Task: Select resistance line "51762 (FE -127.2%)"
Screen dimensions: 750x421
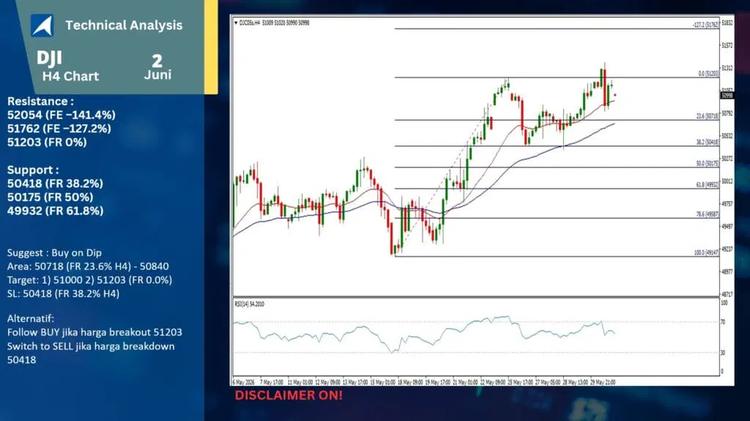Action: coord(59,129)
